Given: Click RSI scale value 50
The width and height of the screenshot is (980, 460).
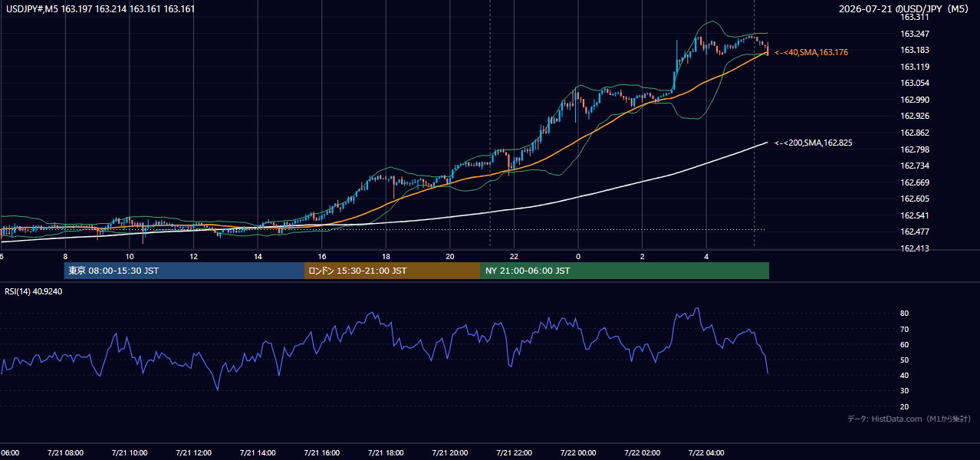Looking at the screenshot, I should click(x=904, y=360).
